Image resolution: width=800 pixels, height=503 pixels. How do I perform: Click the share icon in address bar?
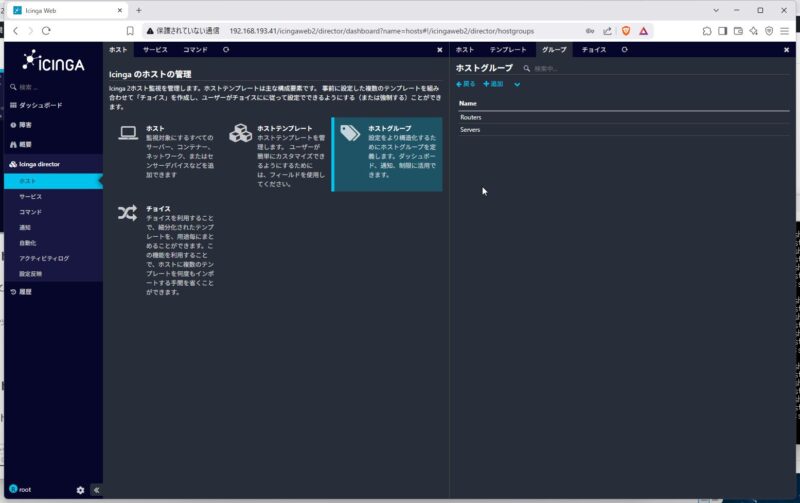pyautogui.click(x=607, y=31)
